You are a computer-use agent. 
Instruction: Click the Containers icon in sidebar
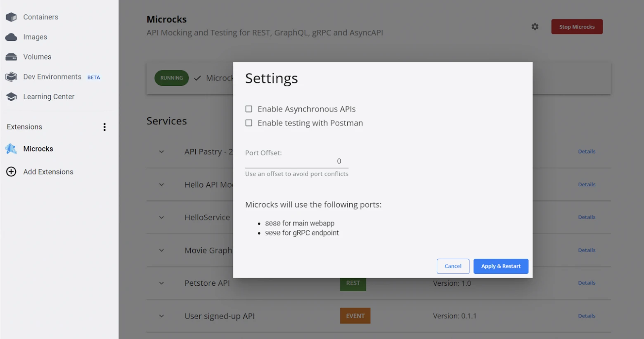pyautogui.click(x=11, y=17)
